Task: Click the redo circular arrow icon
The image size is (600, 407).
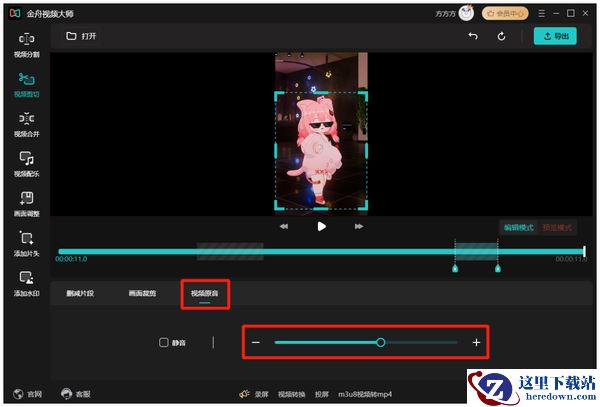Action: 501,36
